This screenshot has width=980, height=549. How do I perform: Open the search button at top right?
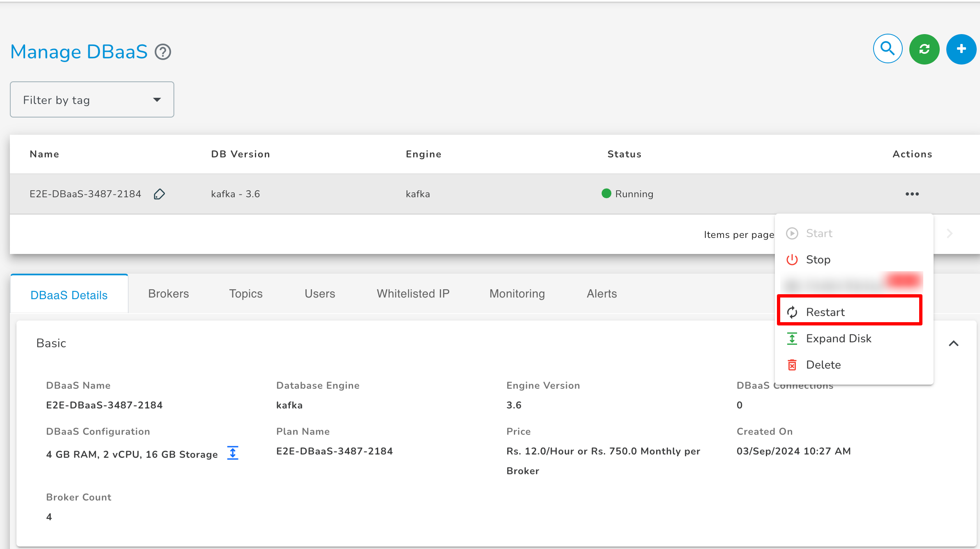click(888, 49)
